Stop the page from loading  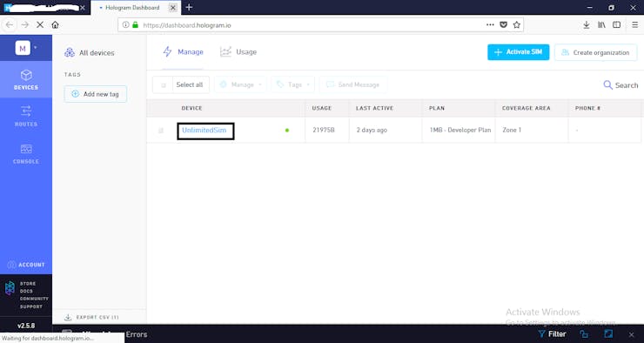click(40, 24)
